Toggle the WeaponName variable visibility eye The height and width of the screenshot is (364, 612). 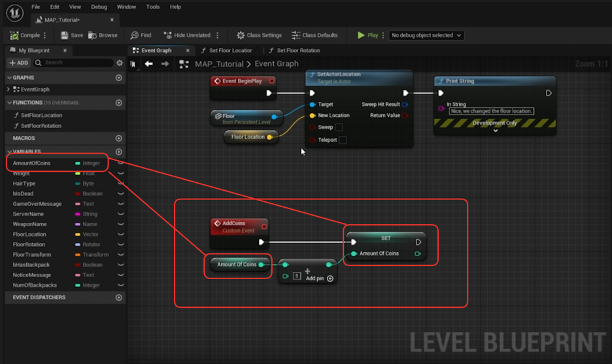pos(120,224)
